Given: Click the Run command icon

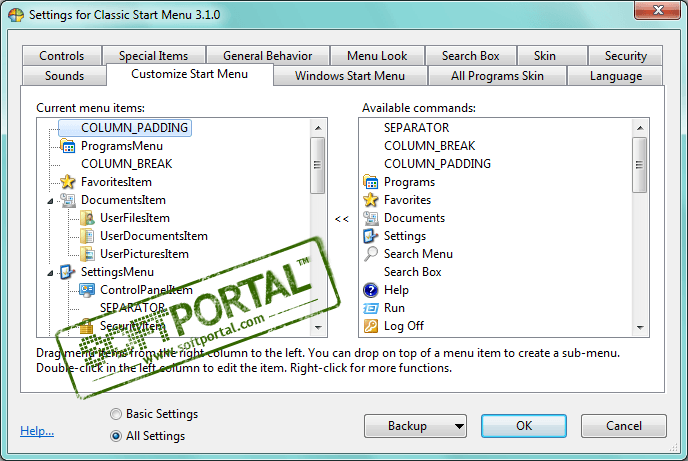Looking at the screenshot, I should point(371,308).
